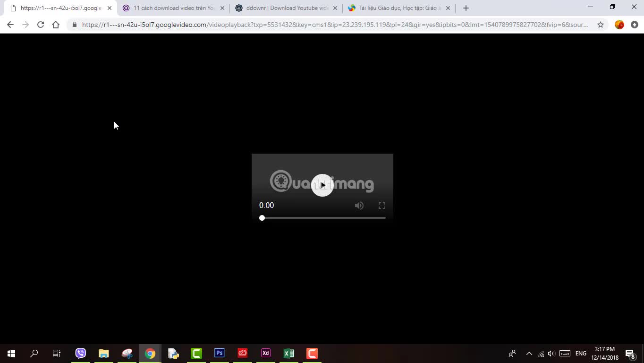
Task: Open the touch keyboard from tray
Action: [x=565, y=354]
